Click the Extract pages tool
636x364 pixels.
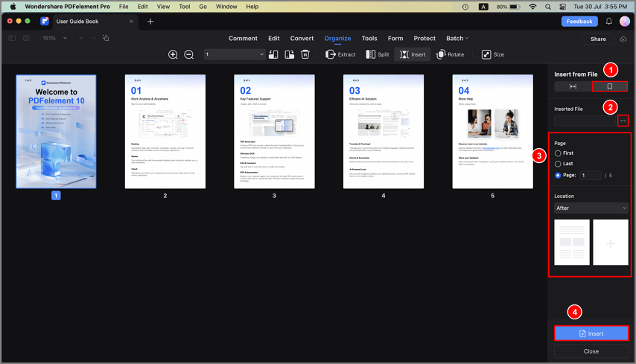click(340, 54)
